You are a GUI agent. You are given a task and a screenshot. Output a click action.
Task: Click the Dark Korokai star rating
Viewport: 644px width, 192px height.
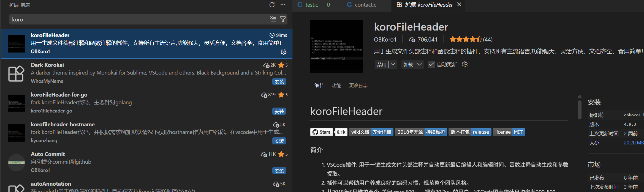283,65
